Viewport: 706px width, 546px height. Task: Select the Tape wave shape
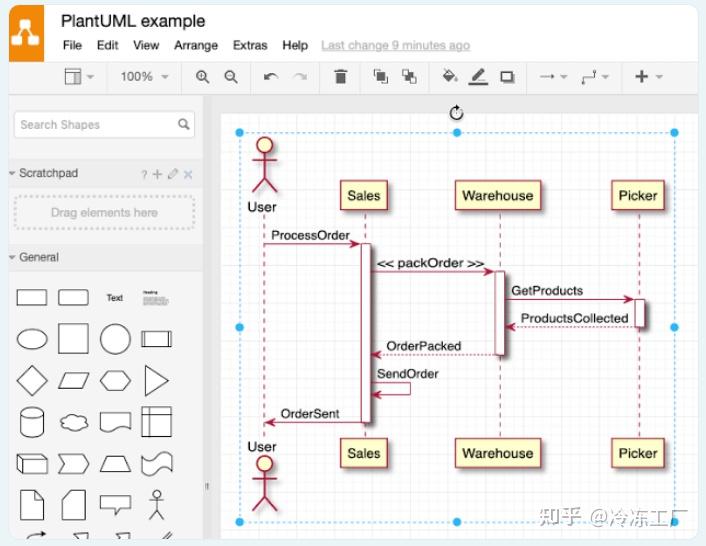pos(157,464)
